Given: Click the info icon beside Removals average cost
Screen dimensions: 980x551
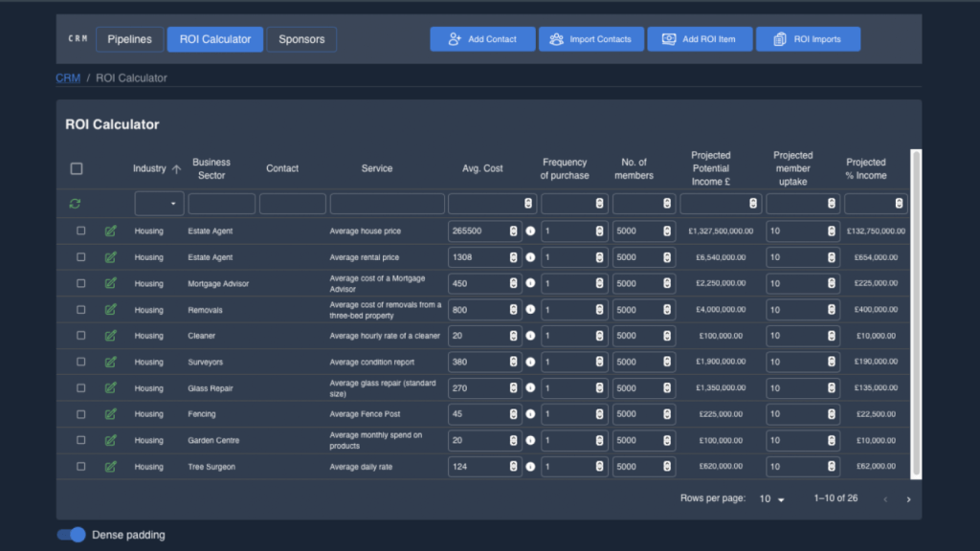Looking at the screenshot, I should click(530, 310).
